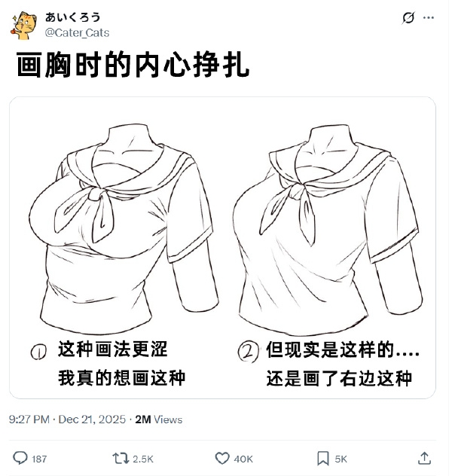Like the post with heart icon
Image resolution: width=452 pixels, height=476 pixels.
pos(222,459)
